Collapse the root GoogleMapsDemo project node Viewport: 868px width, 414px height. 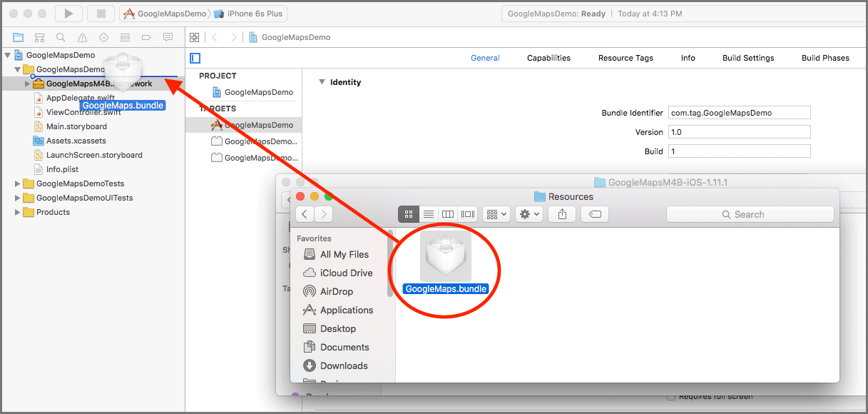coord(8,55)
